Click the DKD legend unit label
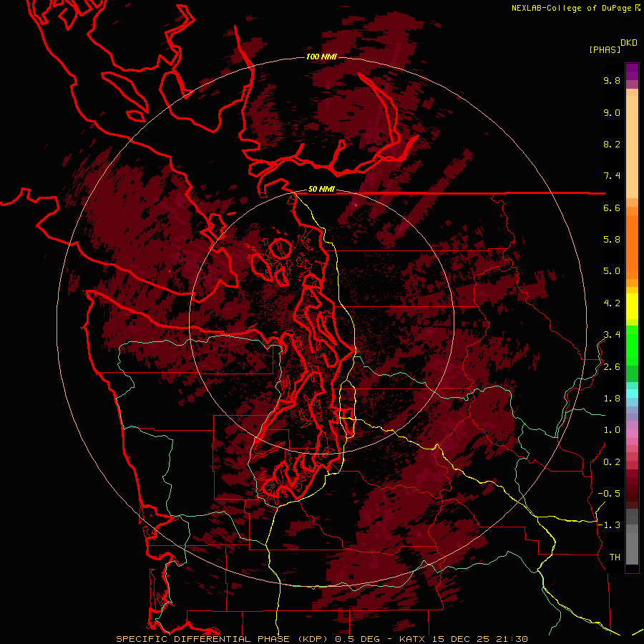Image resolution: width=644 pixels, height=644 pixels. [629, 43]
